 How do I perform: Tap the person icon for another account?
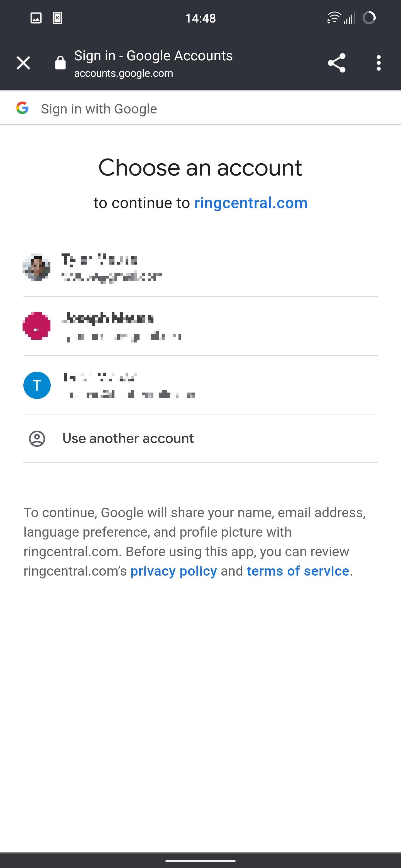37,439
